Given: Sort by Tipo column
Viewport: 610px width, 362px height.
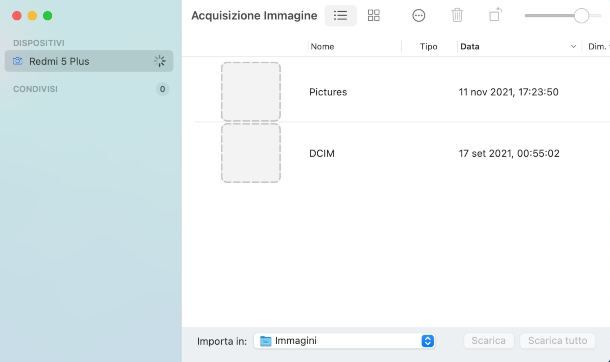Looking at the screenshot, I should (429, 47).
